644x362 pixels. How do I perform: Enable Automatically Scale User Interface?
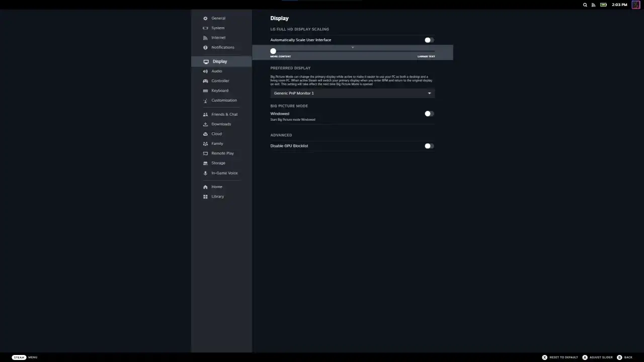coord(428,40)
